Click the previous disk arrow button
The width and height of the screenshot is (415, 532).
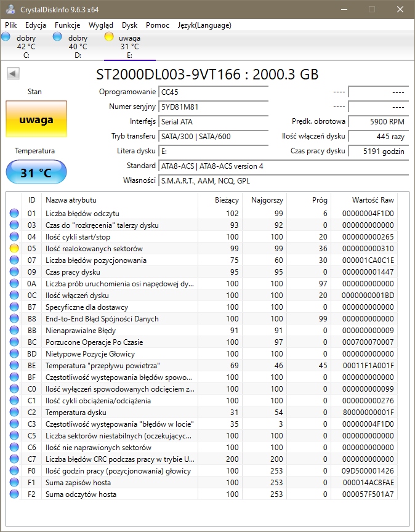tap(13, 74)
